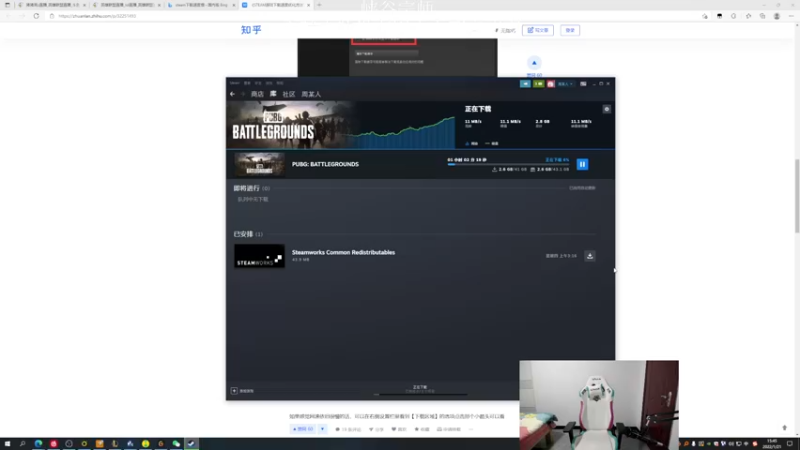The width and height of the screenshot is (800, 450).
Task: Open the browser favorites star icon
Action: [x=748, y=16]
